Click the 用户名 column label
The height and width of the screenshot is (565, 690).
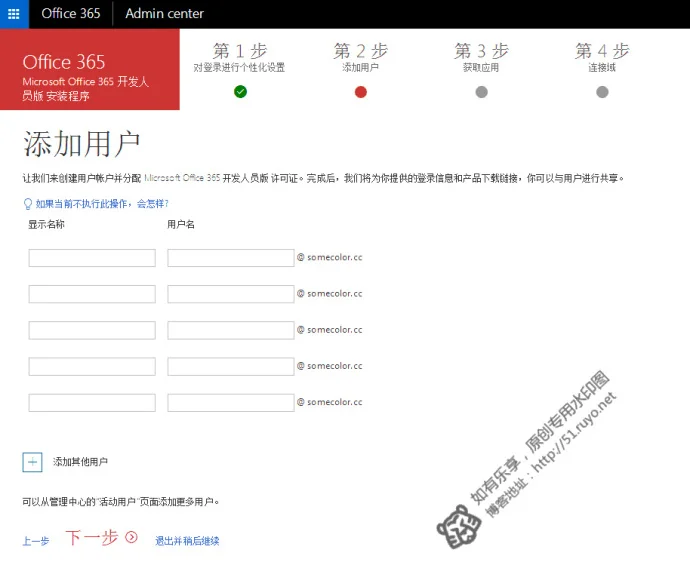tap(181, 224)
